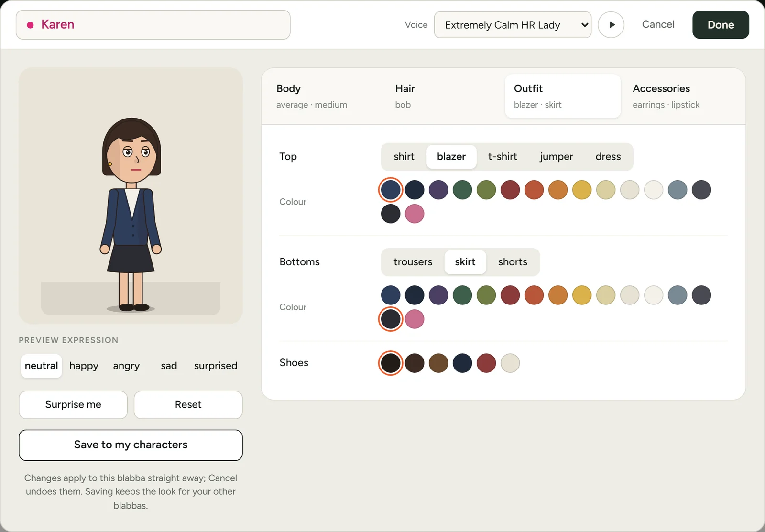The width and height of the screenshot is (765, 532).
Task: Choose t-shirt as the top
Action: [x=503, y=157]
